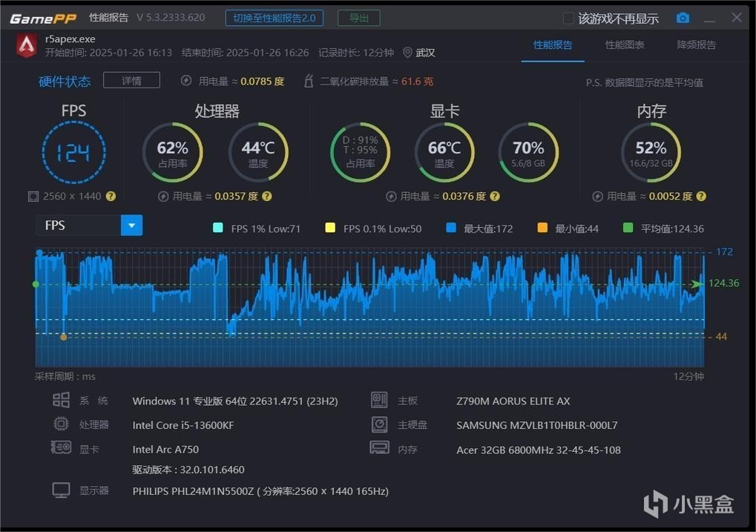Viewport: 756px width, 532px height.
Task: Click the help icon after 0.0052 度
Action: (702, 197)
